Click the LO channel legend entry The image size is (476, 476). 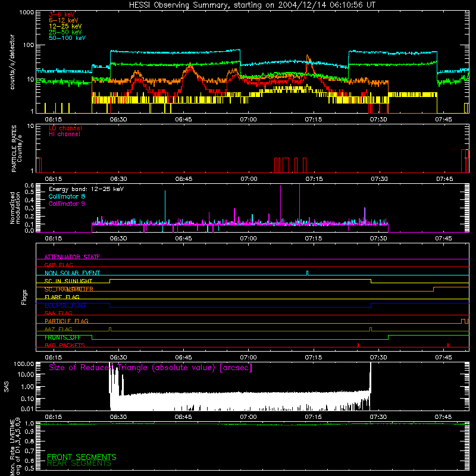[65, 128]
